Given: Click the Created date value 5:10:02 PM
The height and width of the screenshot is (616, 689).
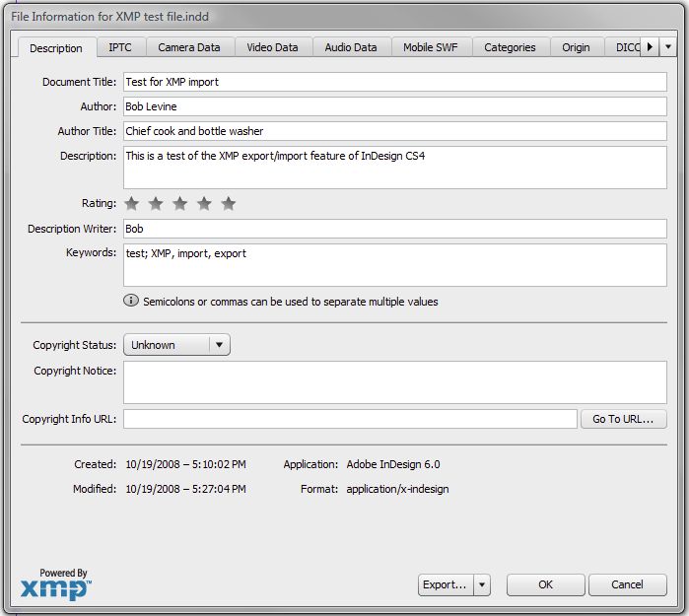Looking at the screenshot, I should (186, 464).
